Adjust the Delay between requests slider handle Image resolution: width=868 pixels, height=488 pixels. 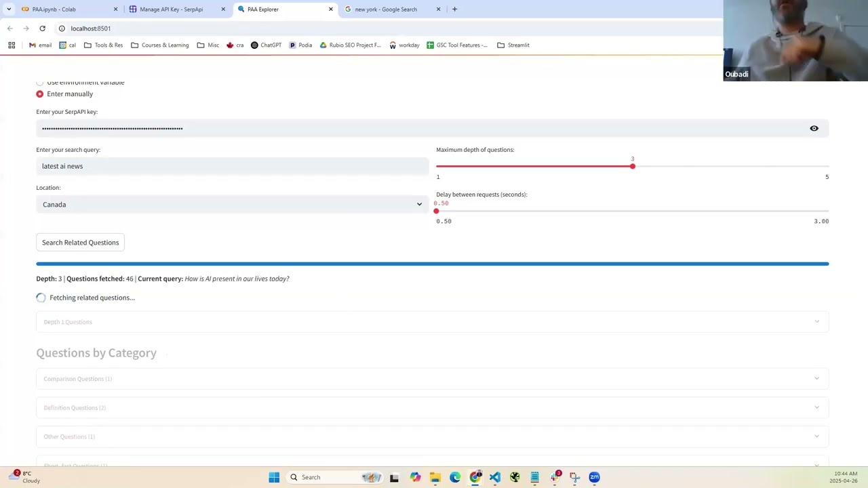click(x=436, y=211)
